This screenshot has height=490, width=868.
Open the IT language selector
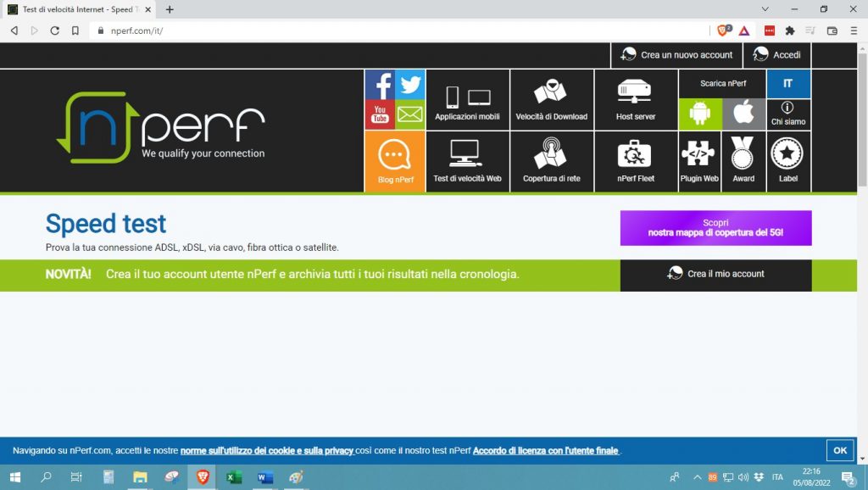788,83
